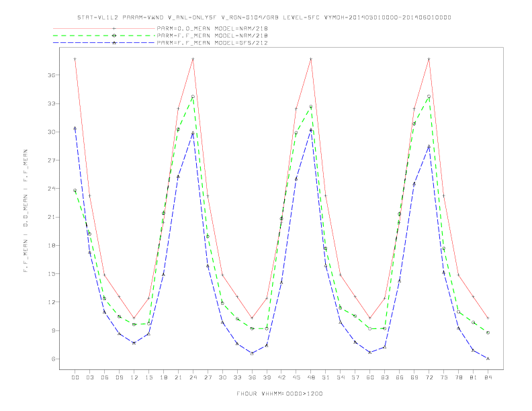The width and height of the screenshot is (532, 411).
Task: Click x-axis forecast hour label 54
Action: pos(341,377)
